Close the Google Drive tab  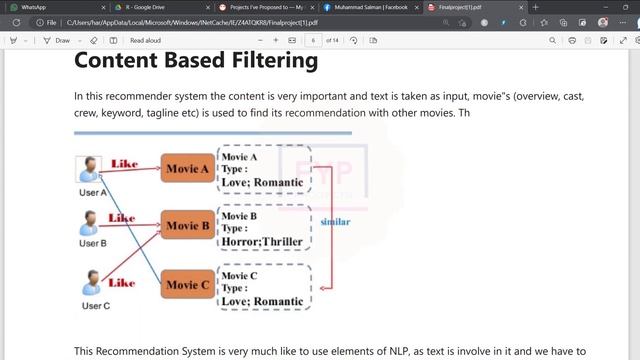click(x=208, y=7)
